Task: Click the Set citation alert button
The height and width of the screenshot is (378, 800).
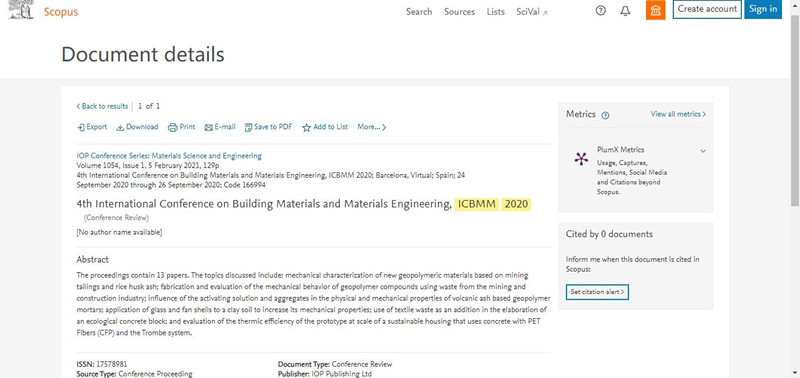Action: (x=597, y=292)
